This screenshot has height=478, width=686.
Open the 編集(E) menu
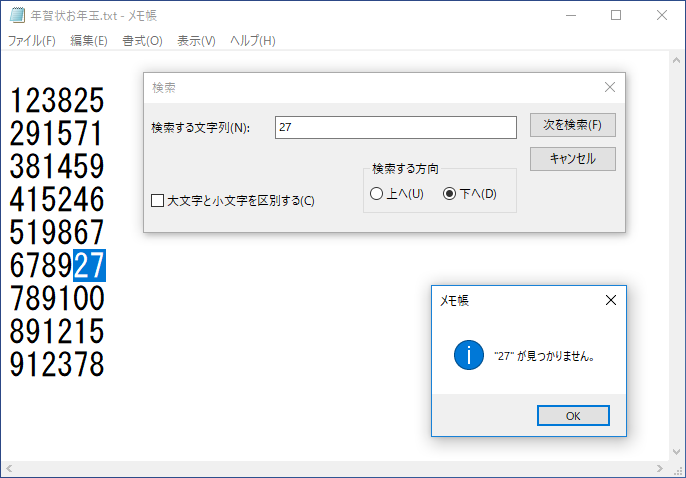click(88, 41)
